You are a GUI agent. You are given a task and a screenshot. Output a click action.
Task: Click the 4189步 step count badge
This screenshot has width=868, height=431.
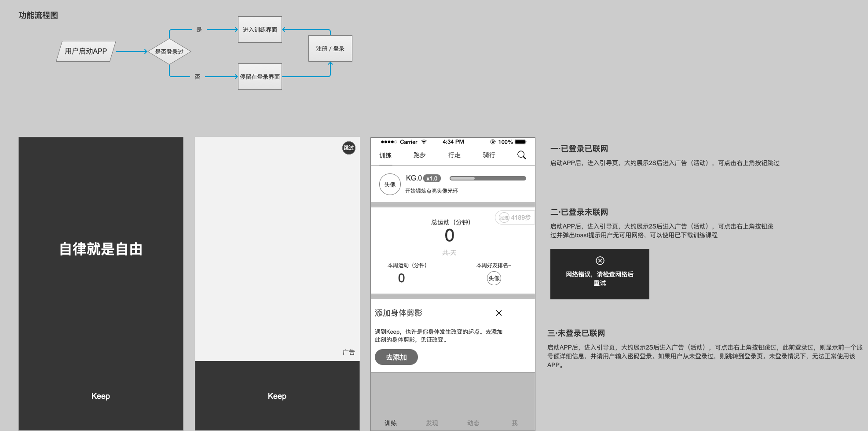point(515,217)
